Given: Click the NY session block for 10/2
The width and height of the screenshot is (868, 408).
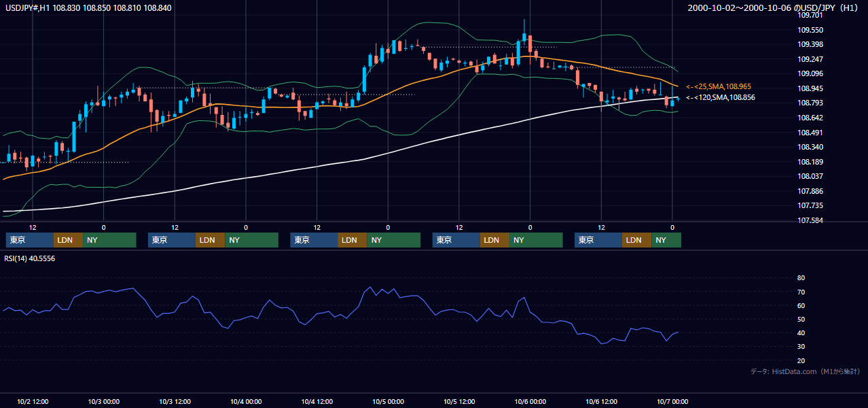Looking at the screenshot, I should (109, 240).
